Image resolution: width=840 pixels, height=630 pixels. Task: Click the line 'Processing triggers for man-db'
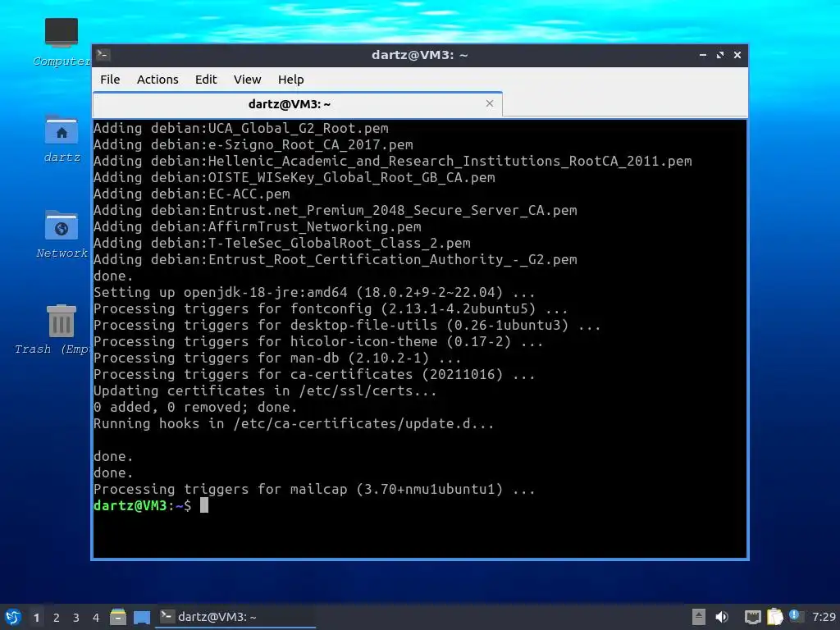click(x=277, y=358)
